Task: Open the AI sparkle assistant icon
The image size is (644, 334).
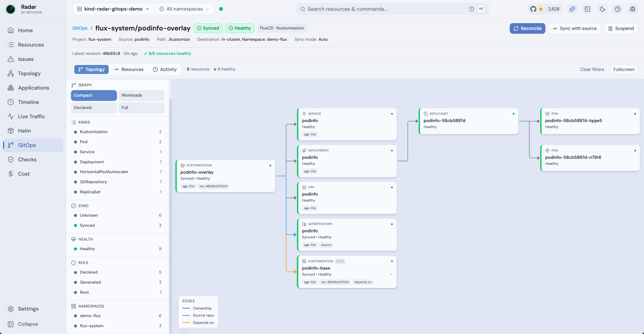Action: click(x=572, y=9)
